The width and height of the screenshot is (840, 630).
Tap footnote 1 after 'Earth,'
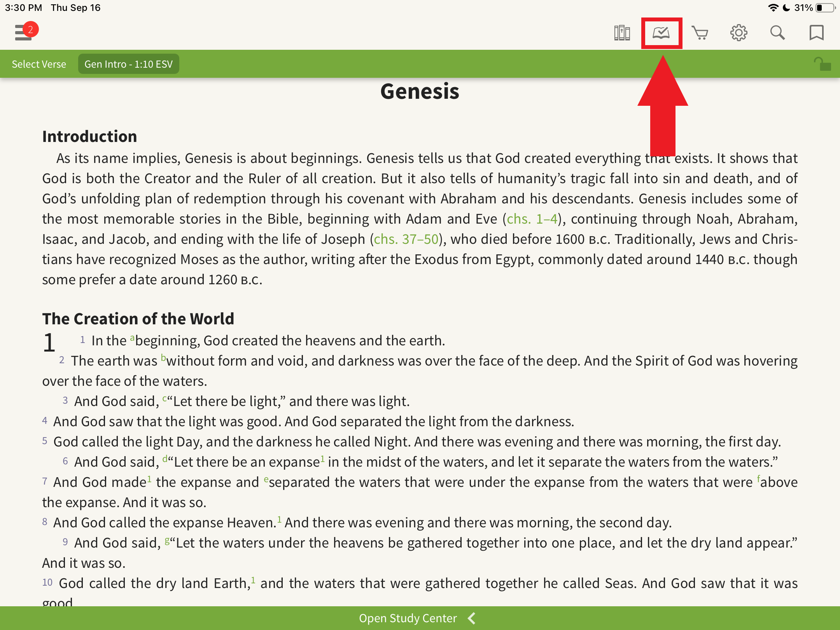[x=253, y=580]
